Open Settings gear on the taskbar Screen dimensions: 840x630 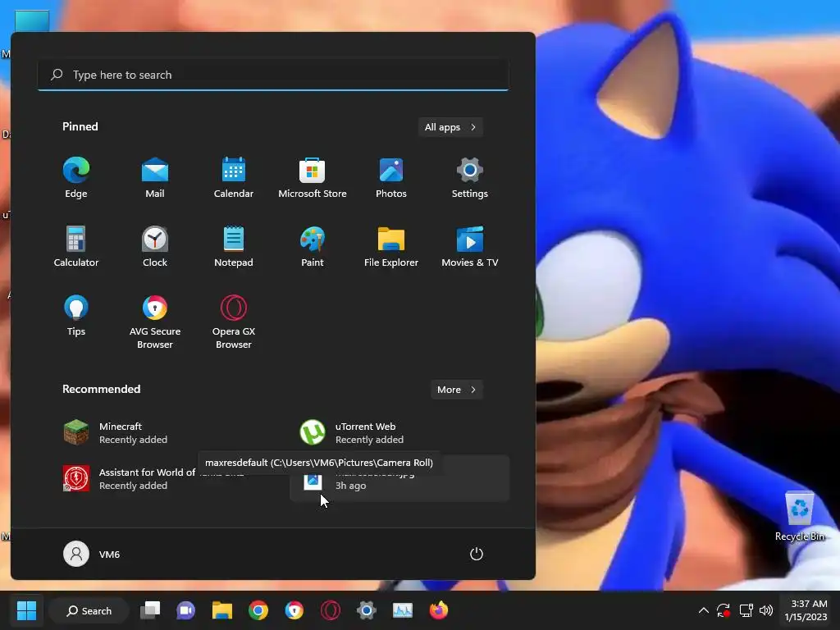367,610
